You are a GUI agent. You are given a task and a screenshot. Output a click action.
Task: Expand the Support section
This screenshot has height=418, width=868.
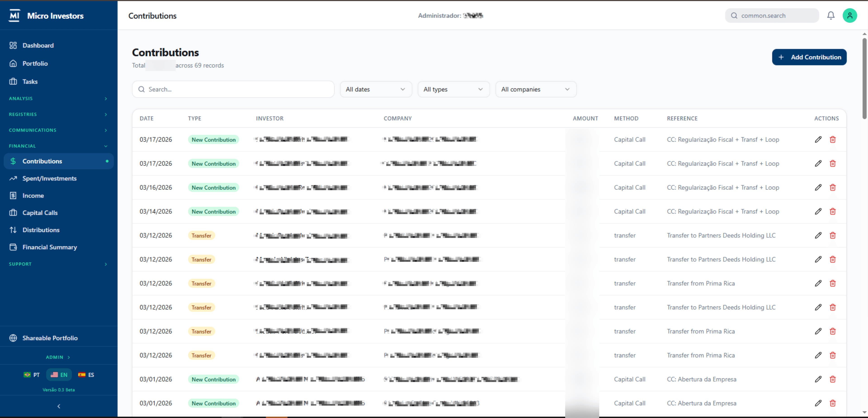(x=58, y=264)
